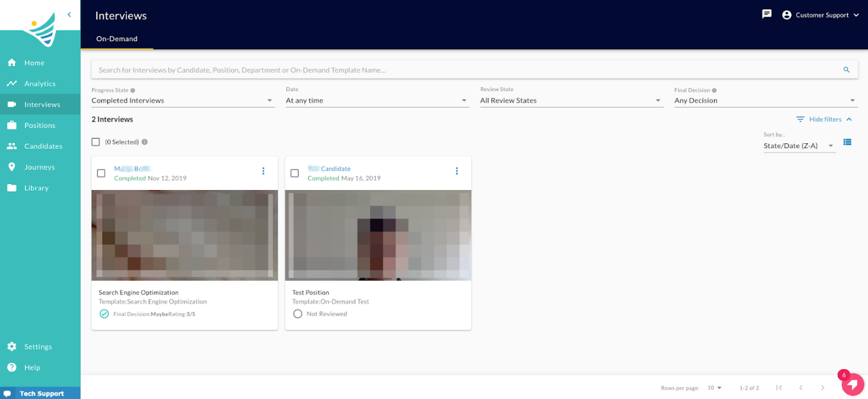Open the Progress State dropdown
Screen dimensions: 868x399
pos(183,100)
